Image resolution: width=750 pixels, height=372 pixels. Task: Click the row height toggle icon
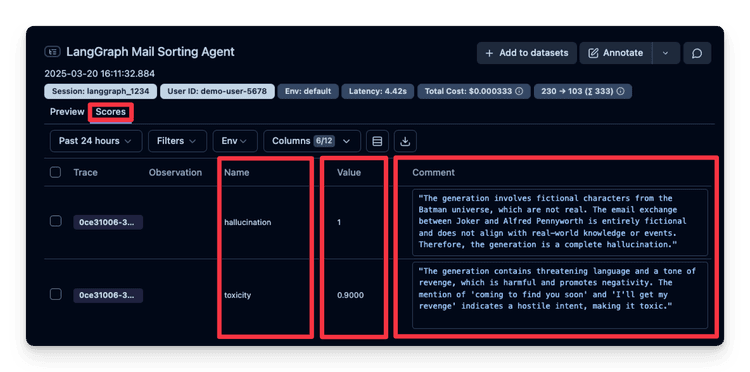point(377,141)
